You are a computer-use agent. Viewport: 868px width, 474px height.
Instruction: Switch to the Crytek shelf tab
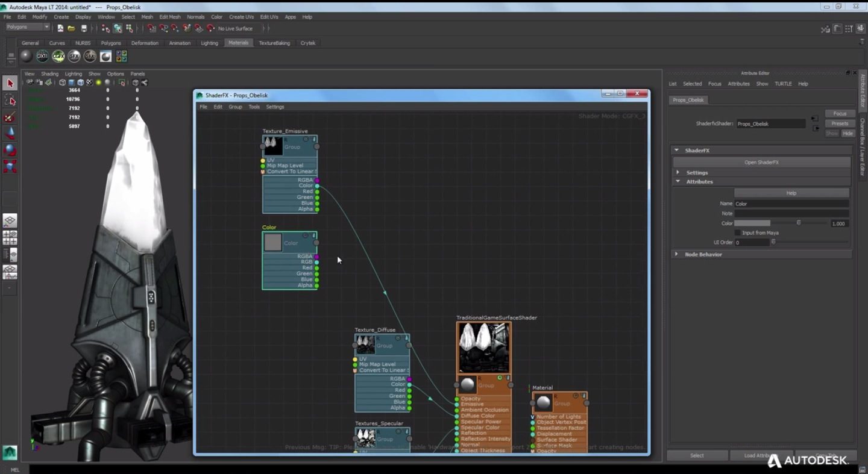click(307, 43)
